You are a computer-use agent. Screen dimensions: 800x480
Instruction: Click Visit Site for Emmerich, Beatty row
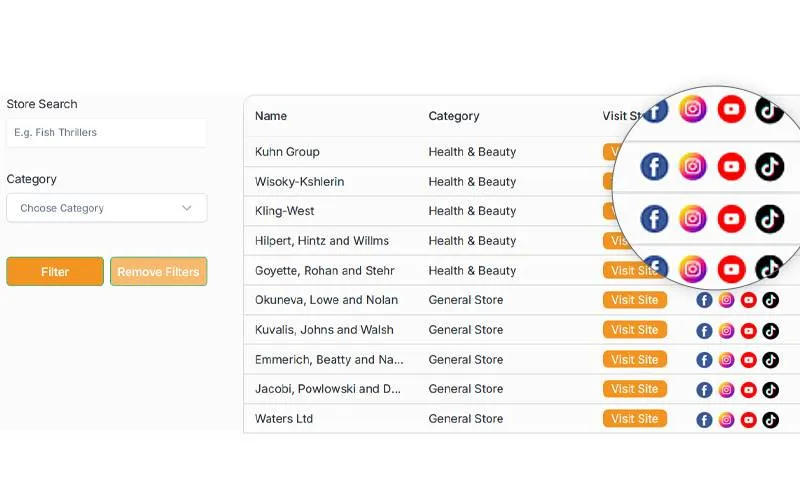[x=635, y=359]
